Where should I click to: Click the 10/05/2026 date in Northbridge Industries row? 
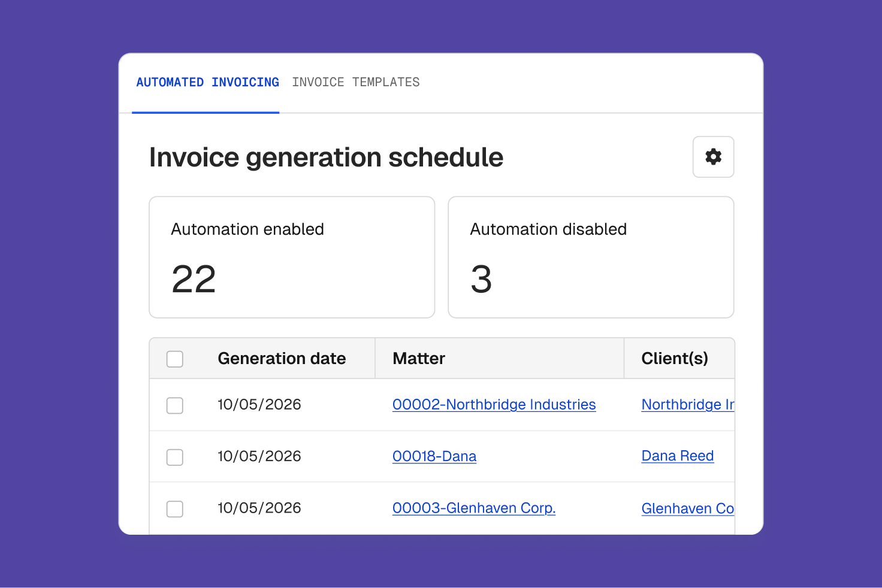259,405
